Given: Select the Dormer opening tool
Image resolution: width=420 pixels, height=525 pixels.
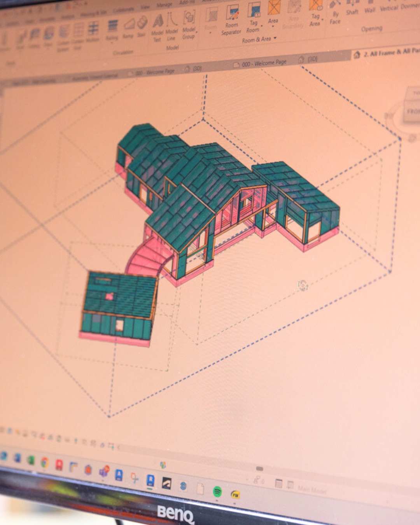Looking at the screenshot, I should [x=409, y=7].
